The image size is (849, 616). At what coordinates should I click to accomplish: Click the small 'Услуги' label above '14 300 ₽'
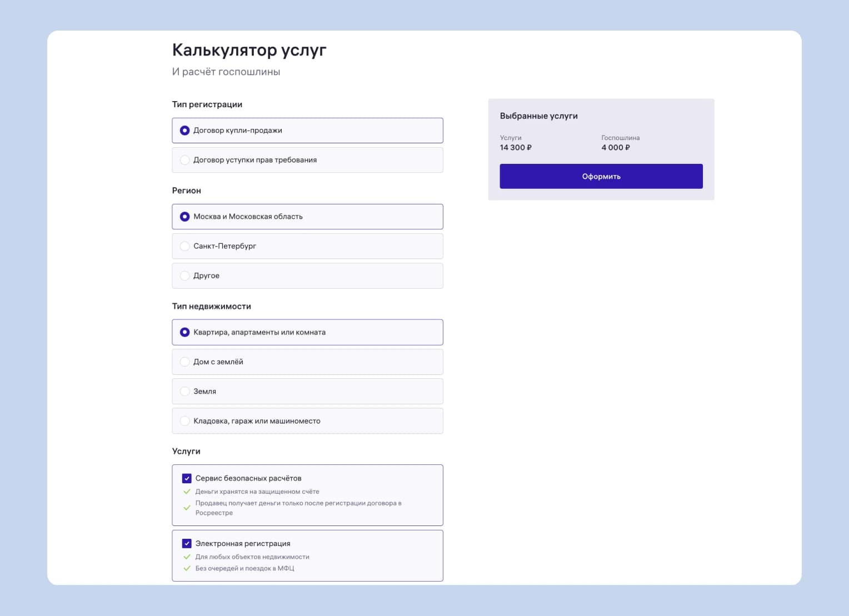(511, 138)
